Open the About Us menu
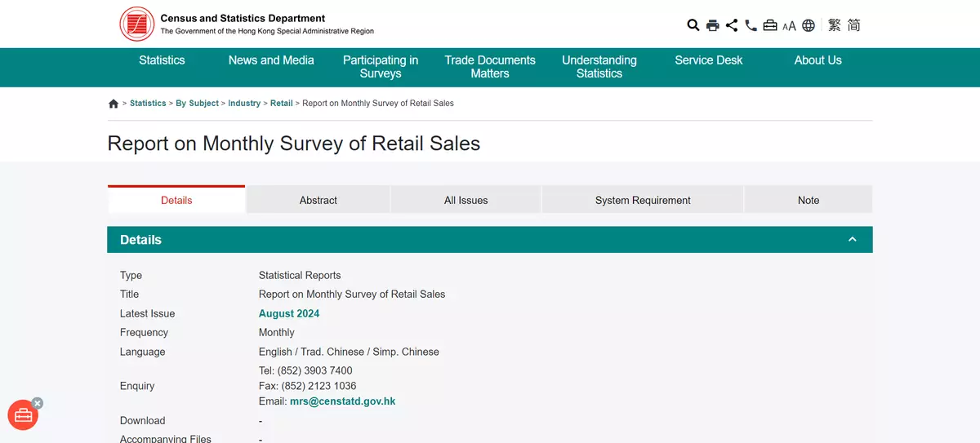 [817, 60]
